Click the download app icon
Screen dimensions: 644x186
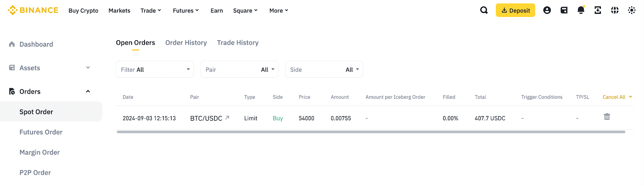pos(598,10)
